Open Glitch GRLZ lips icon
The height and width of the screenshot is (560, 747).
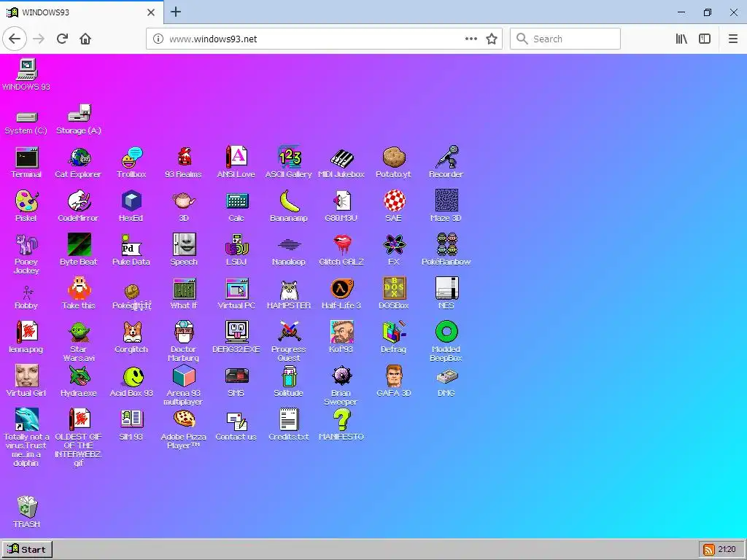coord(341,245)
